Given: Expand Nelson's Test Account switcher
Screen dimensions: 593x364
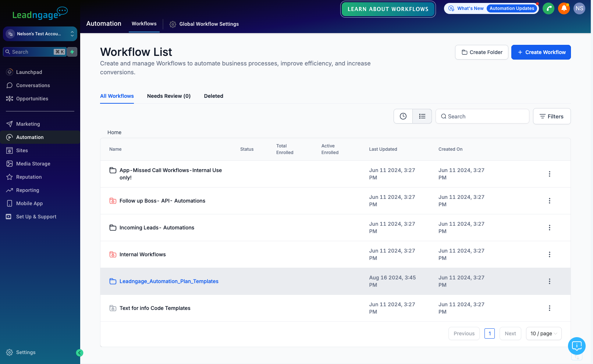Looking at the screenshot, I should point(40,34).
